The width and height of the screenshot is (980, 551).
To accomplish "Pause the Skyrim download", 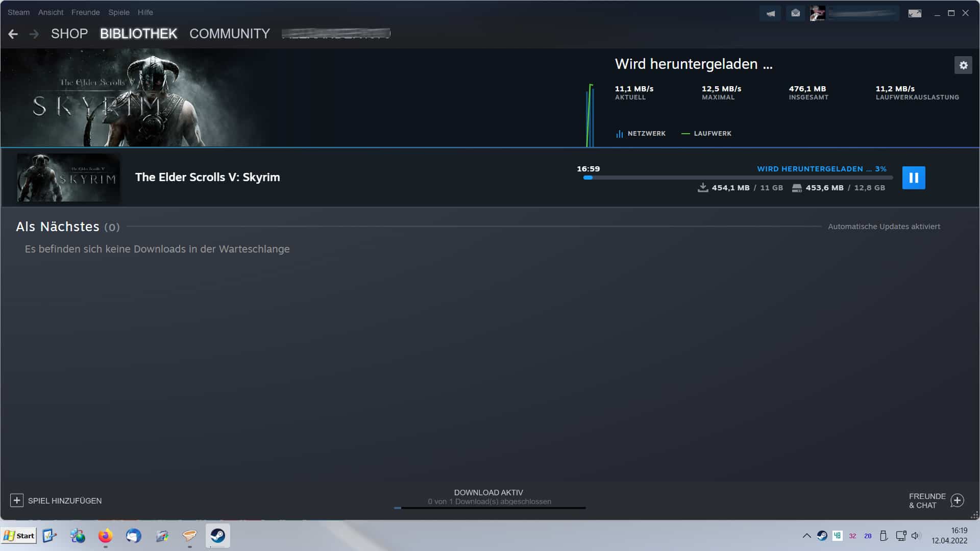I will (x=914, y=178).
